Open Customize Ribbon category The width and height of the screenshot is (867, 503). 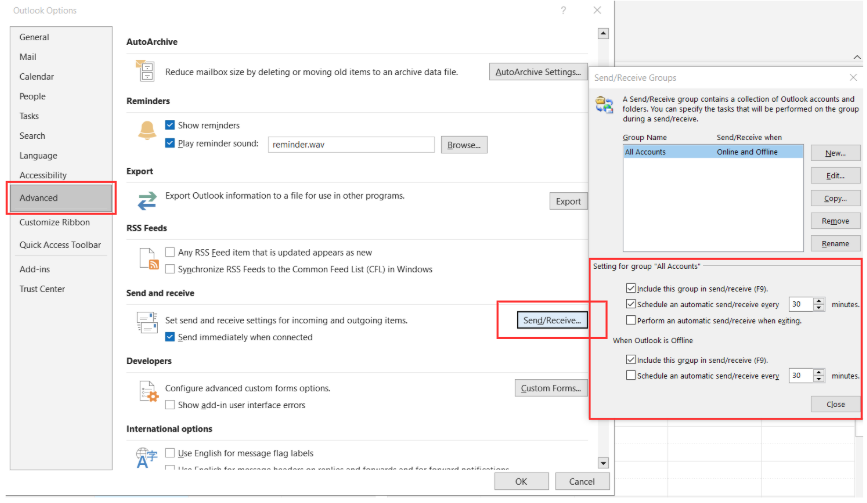(x=61, y=222)
